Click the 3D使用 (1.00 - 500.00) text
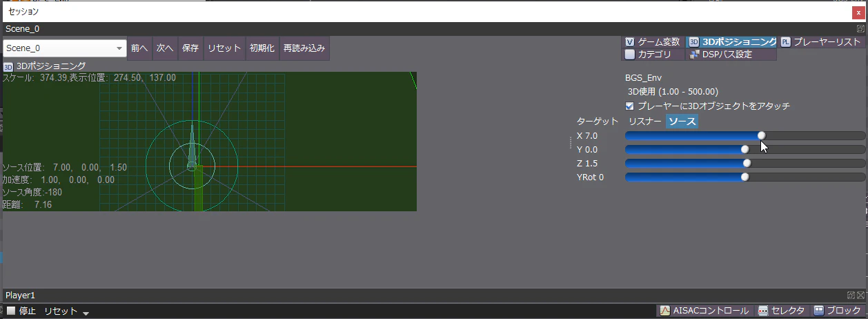The width and height of the screenshot is (868, 319). (673, 91)
